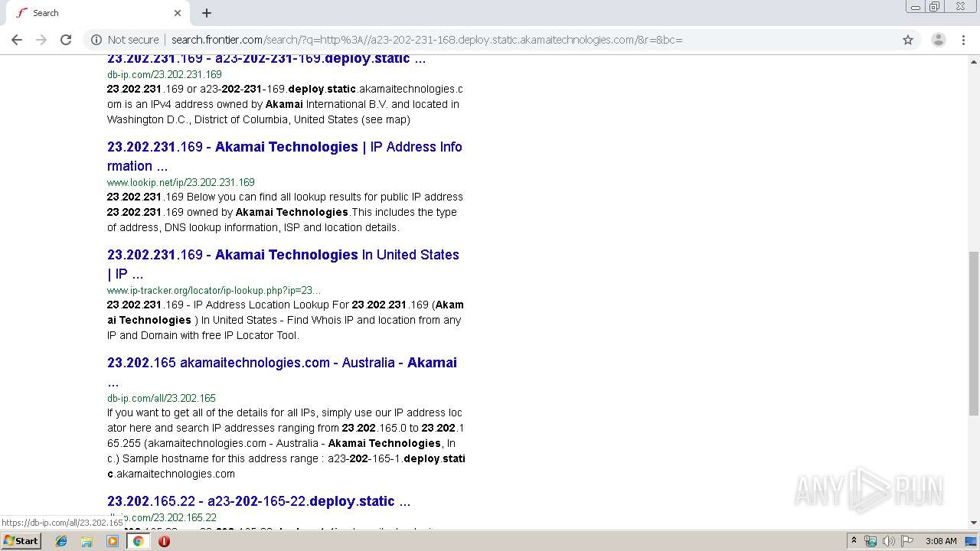Select the Chrome icon in the taskbar
The width and height of the screenshot is (980, 551).
coord(138,541)
